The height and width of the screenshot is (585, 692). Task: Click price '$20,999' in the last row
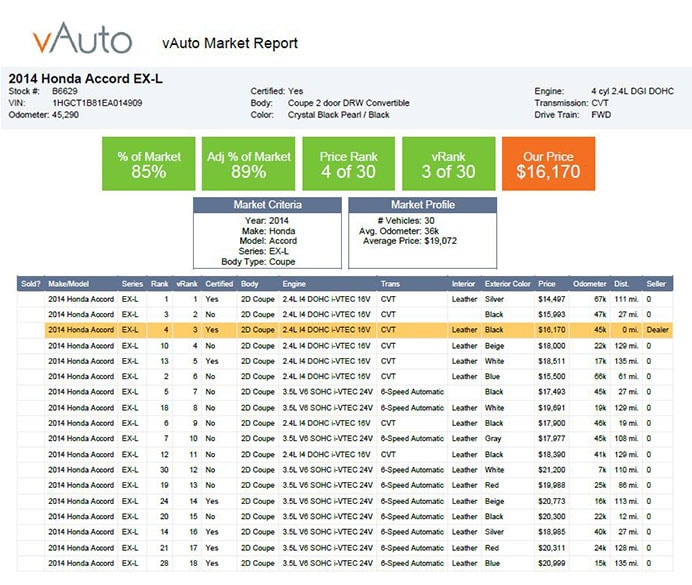tap(552, 563)
